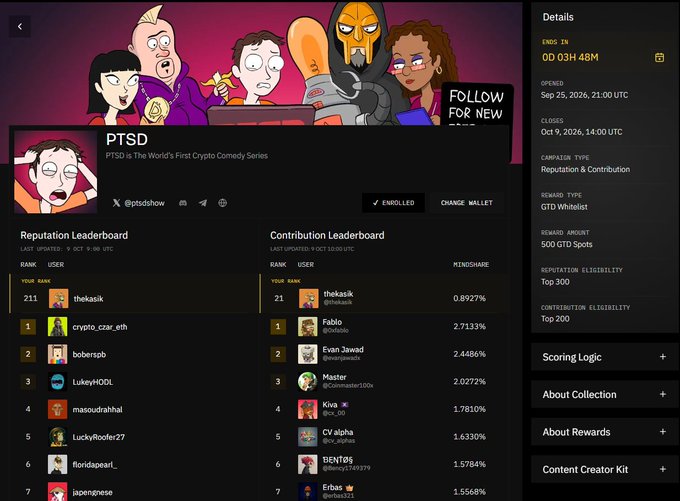The height and width of the screenshot is (501, 680).
Task: Select boberspb username
Action: pos(89,354)
